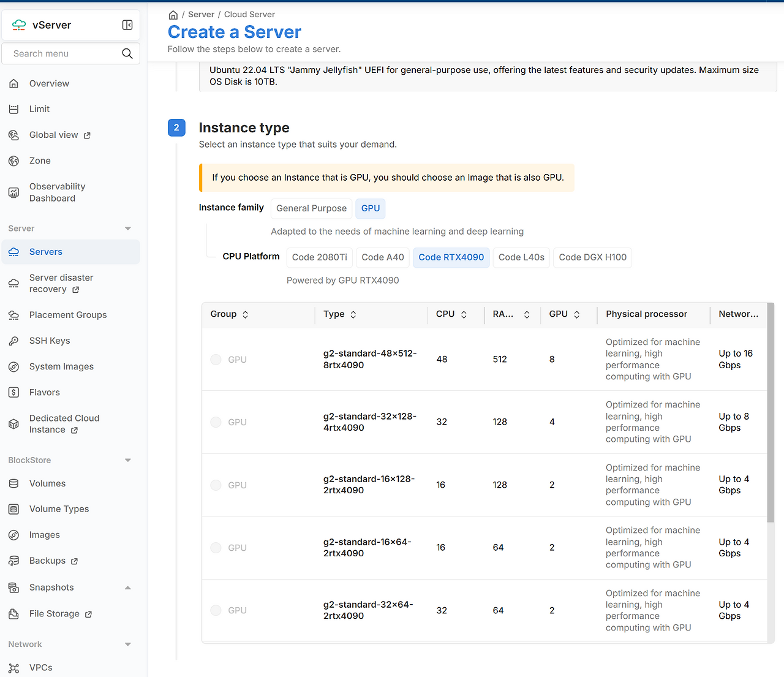Toggle the Snapshots submenu arrow

[128, 588]
